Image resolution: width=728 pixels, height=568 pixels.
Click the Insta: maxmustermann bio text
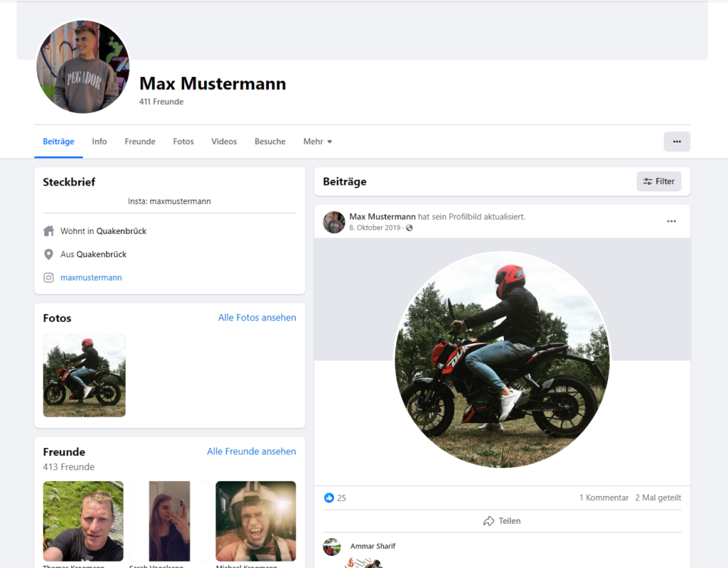pyautogui.click(x=169, y=201)
